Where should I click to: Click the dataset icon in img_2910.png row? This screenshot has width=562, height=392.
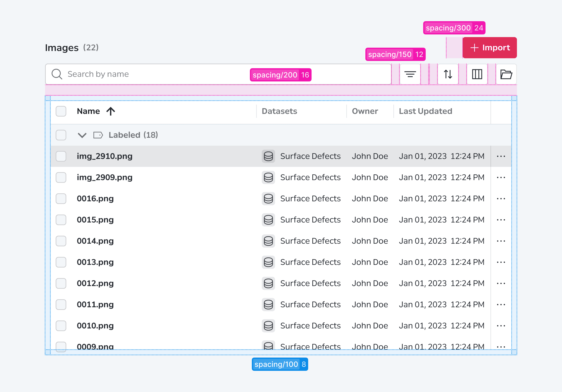pos(268,156)
